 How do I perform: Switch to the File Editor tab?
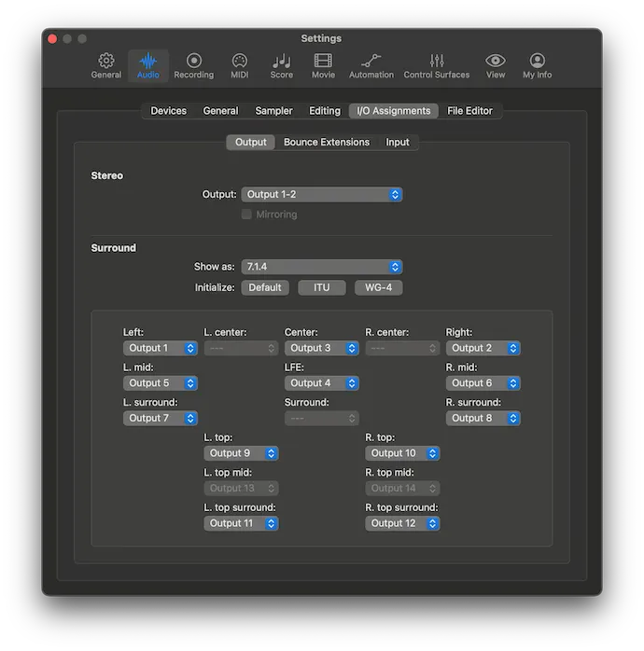tap(469, 111)
